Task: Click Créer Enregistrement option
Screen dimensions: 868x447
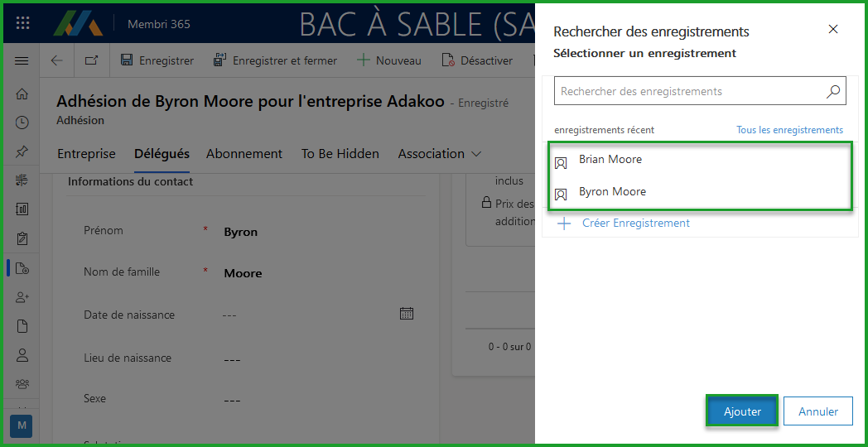Action: (635, 223)
